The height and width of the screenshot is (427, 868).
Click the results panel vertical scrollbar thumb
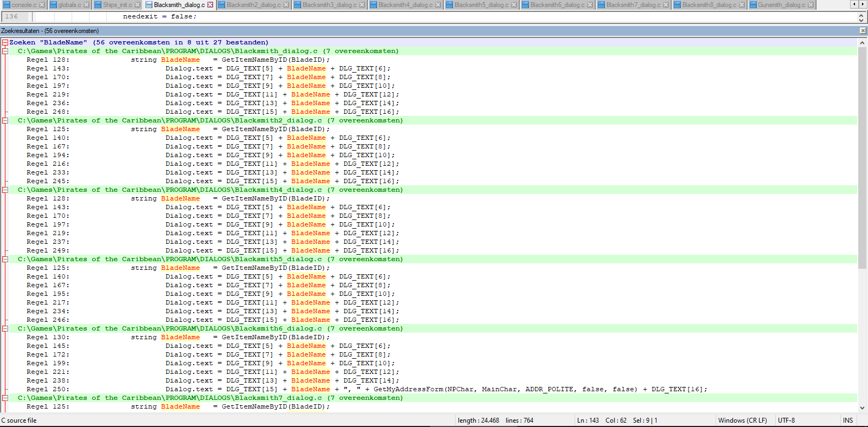[862, 157]
